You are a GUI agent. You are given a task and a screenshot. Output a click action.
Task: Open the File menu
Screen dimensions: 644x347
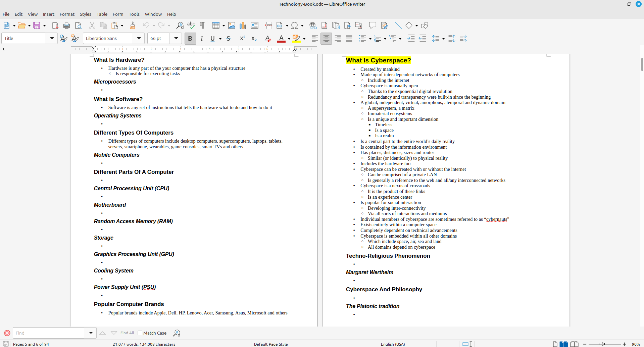[x=6, y=14]
